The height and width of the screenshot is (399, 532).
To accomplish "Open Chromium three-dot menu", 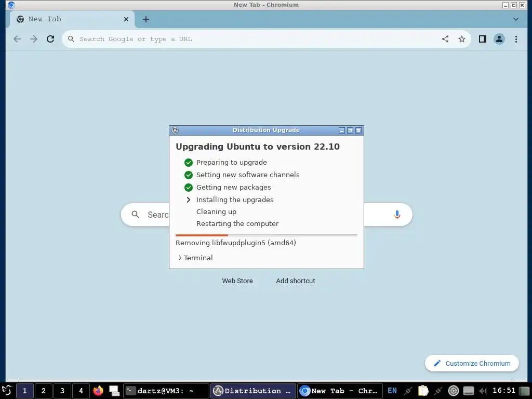I will (x=516, y=39).
